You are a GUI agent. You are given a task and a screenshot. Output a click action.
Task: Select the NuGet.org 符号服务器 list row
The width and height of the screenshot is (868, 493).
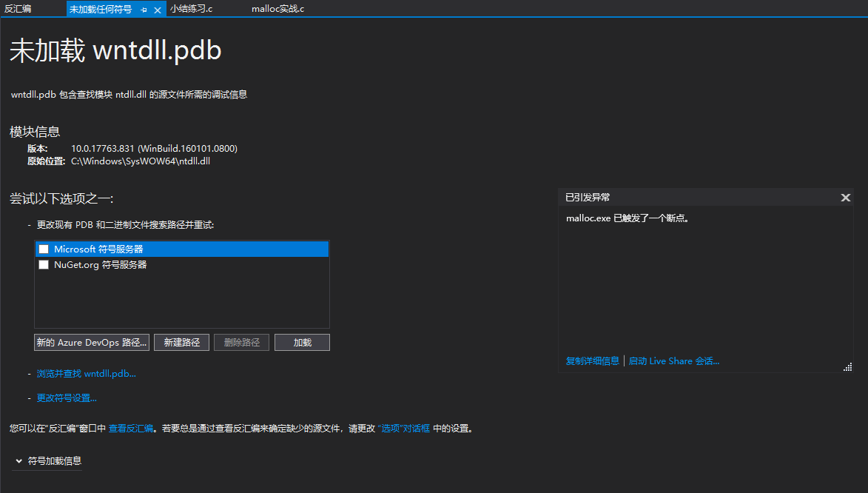coord(182,265)
